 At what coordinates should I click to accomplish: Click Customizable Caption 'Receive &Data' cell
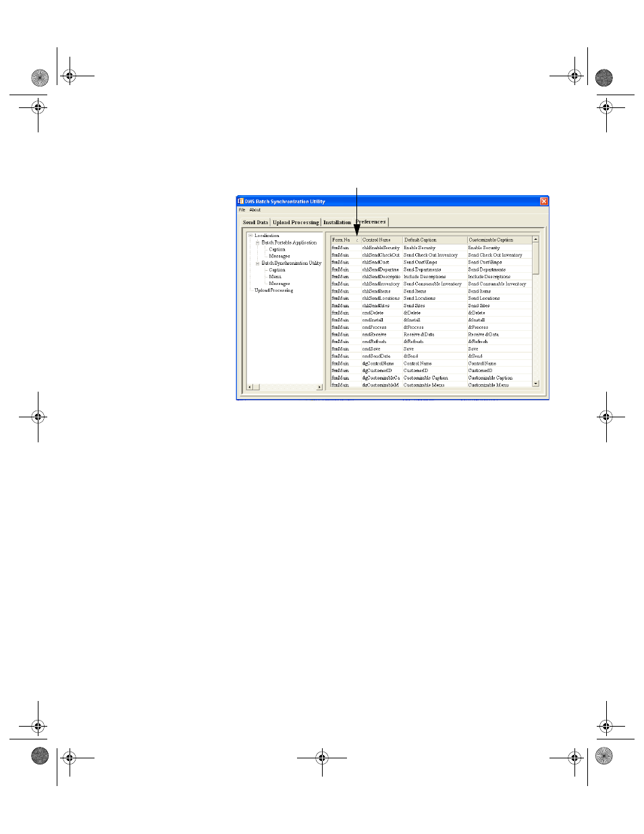coord(500,334)
